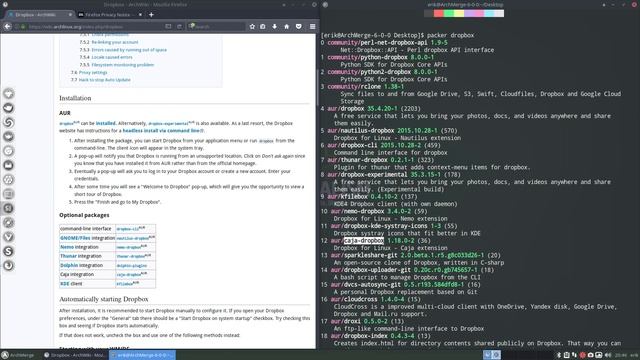This screenshot has width=640, height=360.
Task: Select second workspace in pager
Action: 496,355
